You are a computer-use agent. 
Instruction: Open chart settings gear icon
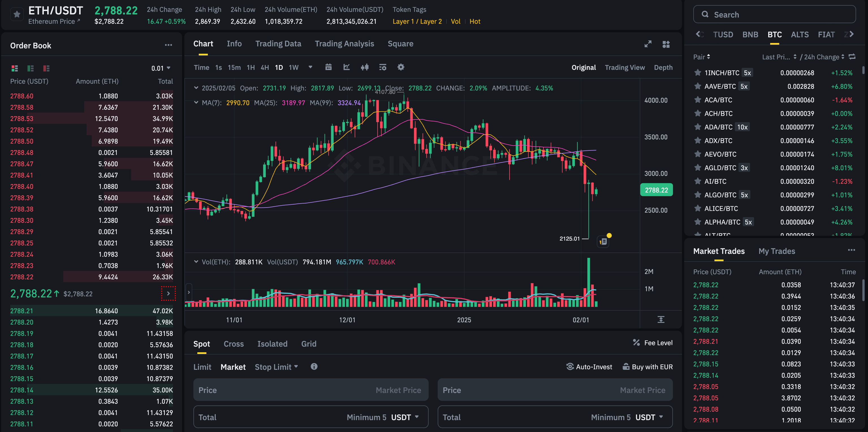tap(401, 67)
